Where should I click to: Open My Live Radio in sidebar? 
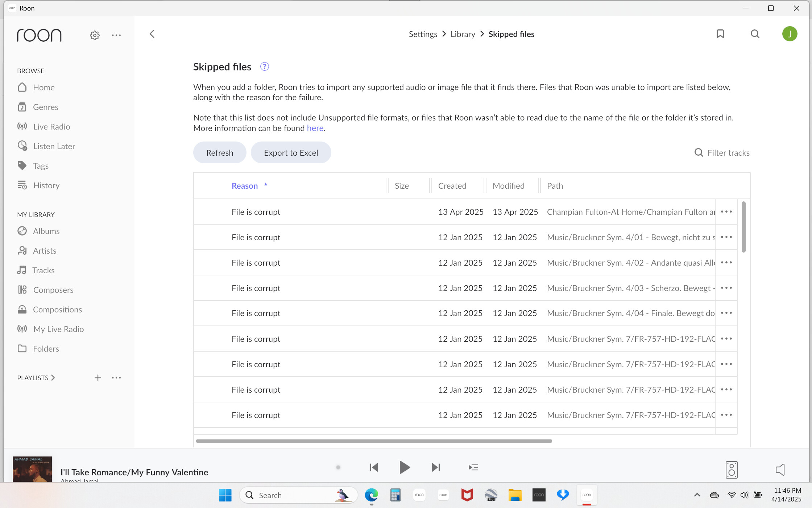click(x=50, y=329)
